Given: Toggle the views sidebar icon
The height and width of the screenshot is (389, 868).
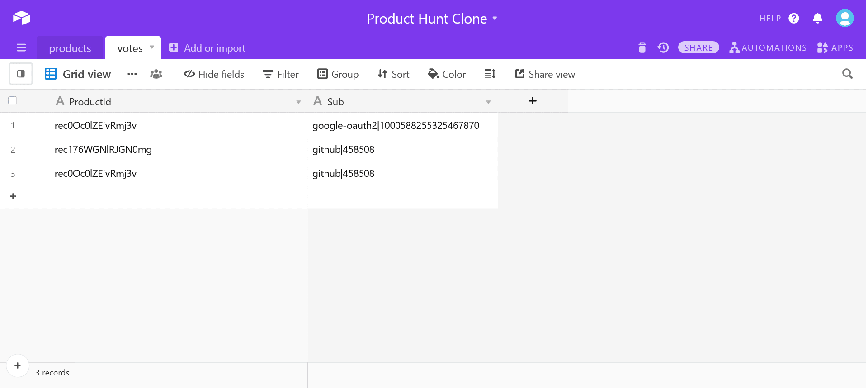Looking at the screenshot, I should point(21,74).
